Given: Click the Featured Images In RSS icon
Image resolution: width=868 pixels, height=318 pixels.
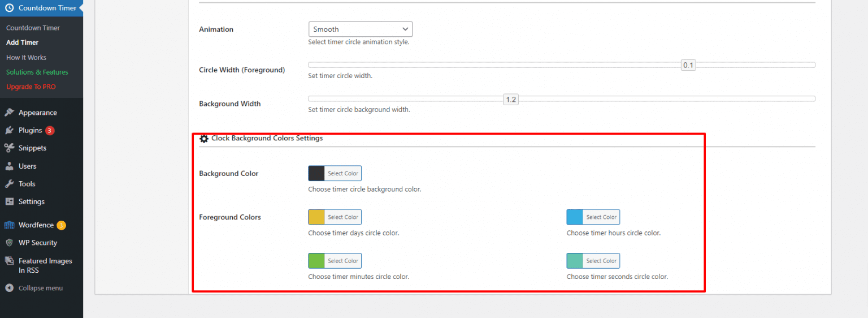Looking at the screenshot, I should click(x=9, y=261).
